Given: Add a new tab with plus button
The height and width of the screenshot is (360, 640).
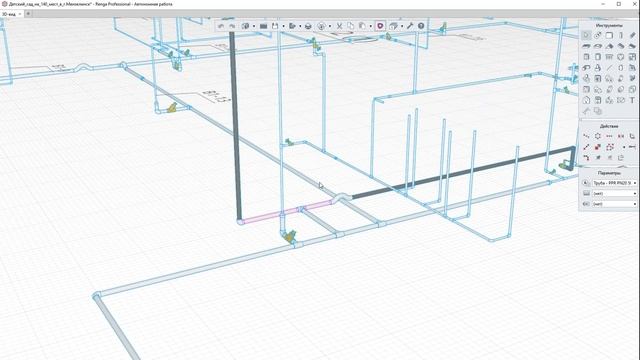Looking at the screenshot, I should pos(28,14).
